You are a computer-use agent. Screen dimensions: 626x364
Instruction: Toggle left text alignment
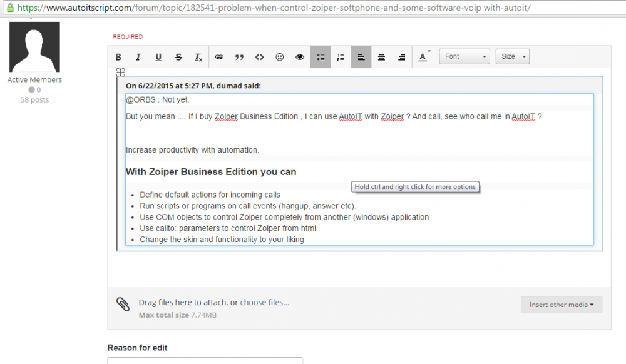coord(361,57)
